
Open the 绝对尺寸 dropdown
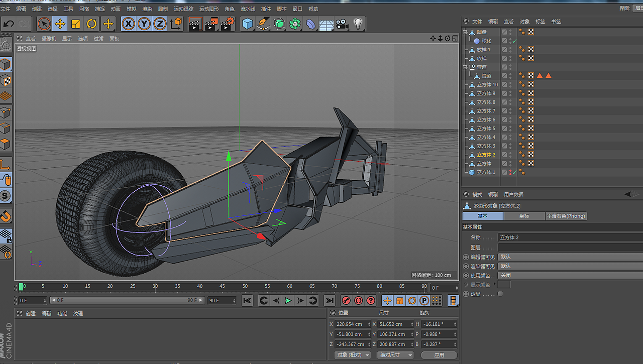(395, 355)
